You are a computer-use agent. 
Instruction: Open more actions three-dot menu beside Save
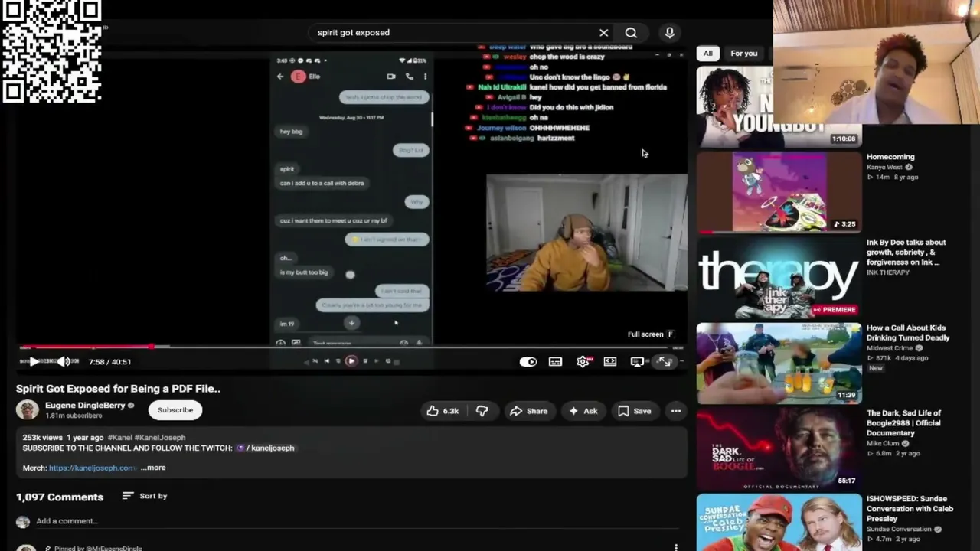click(676, 411)
